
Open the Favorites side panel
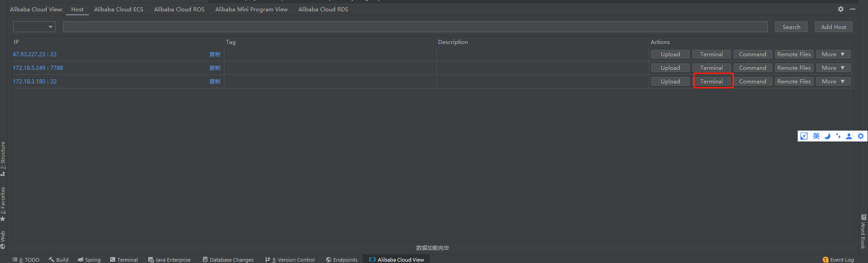pos(3,204)
